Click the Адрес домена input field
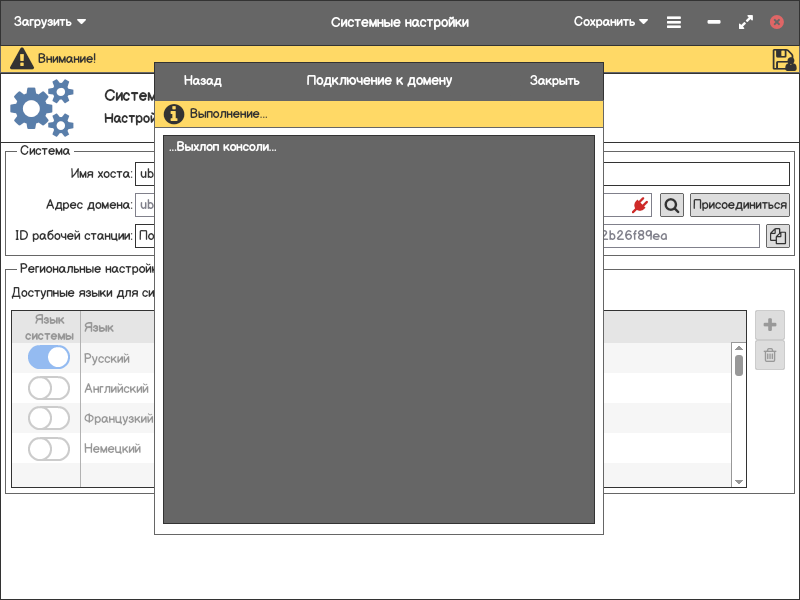 pos(393,205)
